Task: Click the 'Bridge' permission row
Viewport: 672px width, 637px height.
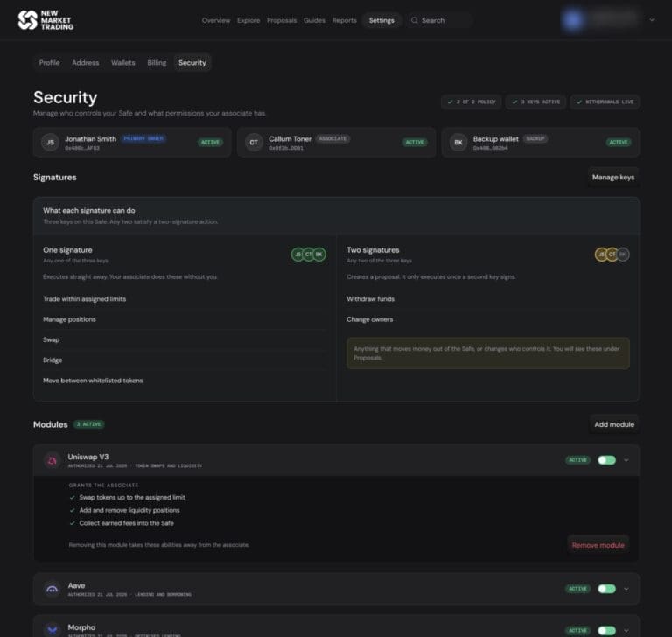Action: (x=185, y=360)
